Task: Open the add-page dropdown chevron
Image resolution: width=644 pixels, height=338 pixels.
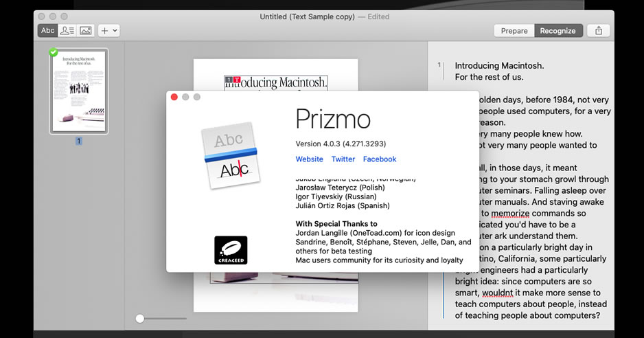Action: 115,30
